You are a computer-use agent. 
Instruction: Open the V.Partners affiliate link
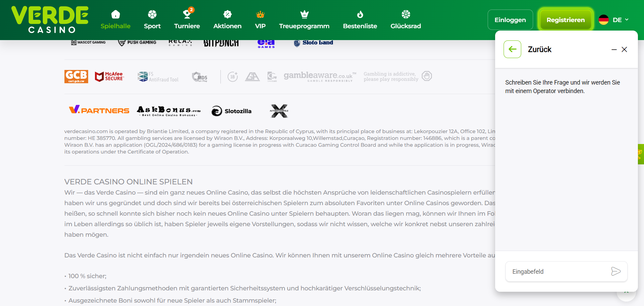(99, 110)
